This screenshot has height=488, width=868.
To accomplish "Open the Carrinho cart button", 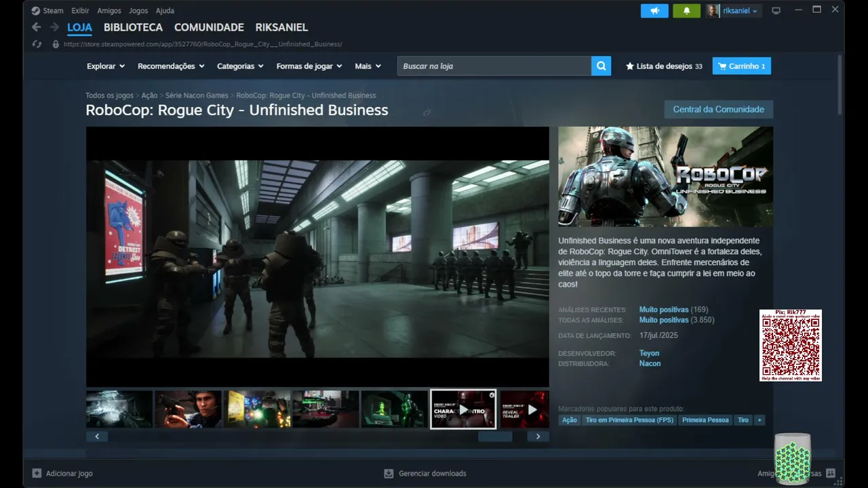I will pos(742,66).
